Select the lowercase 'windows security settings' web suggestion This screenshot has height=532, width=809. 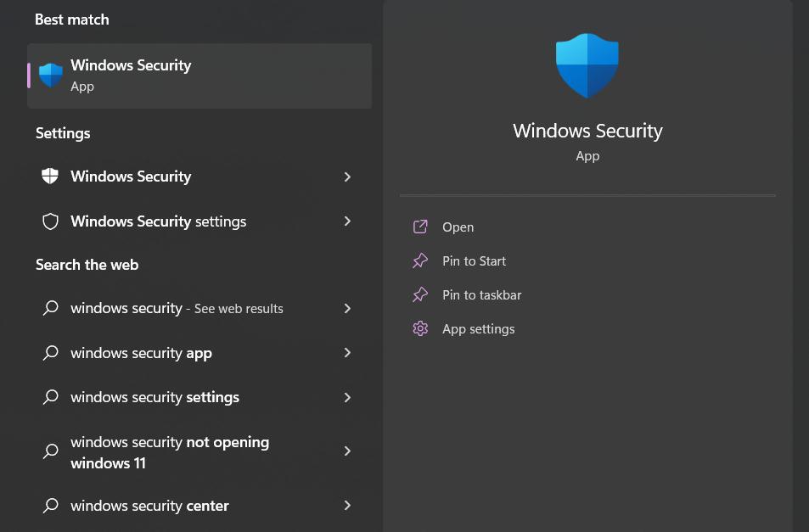[x=199, y=397]
